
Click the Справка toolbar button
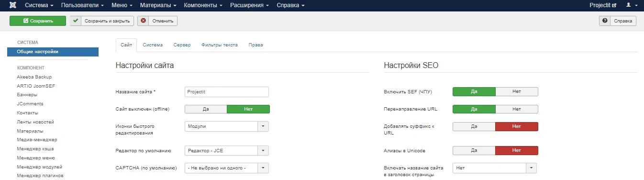618,21
